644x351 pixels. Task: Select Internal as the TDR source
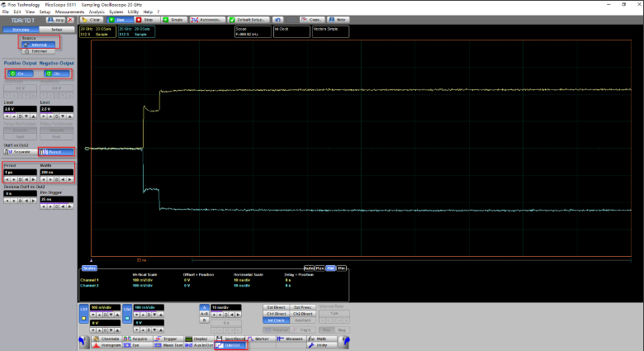click(x=37, y=45)
